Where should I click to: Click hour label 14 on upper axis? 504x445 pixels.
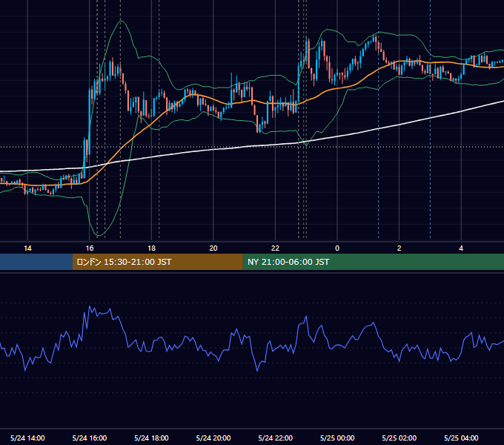pyautogui.click(x=27, y=248)
